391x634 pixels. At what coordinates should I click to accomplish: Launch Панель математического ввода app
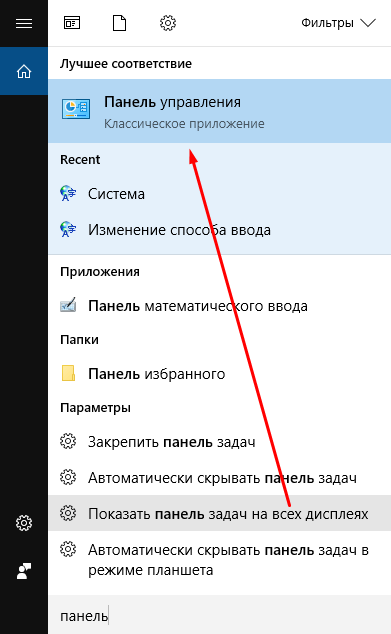coord(220,306)
